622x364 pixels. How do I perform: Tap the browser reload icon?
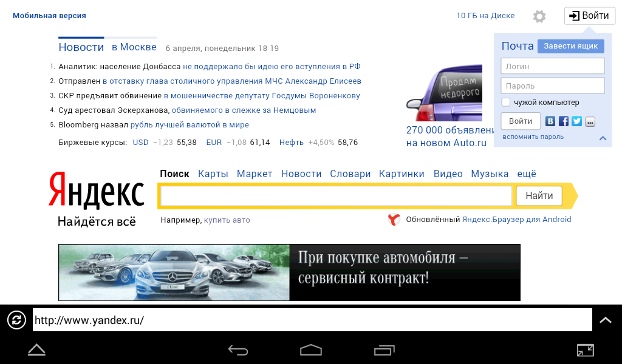click(x=16, y=320)
